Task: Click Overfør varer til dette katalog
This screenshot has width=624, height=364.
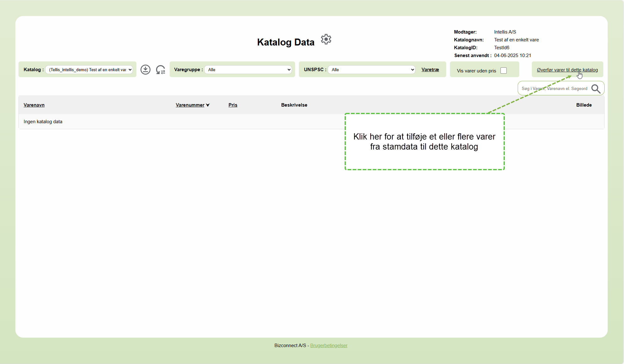Action: 567,70
